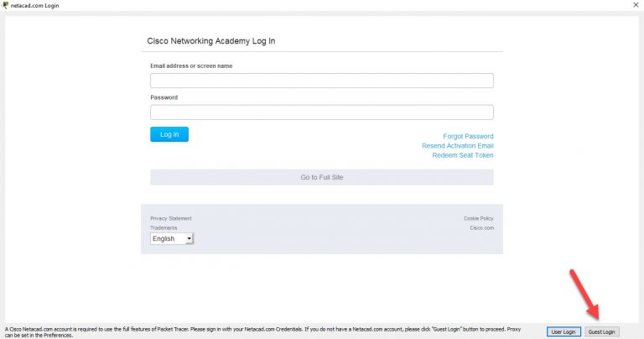This screenshot has height=339, width=644.
Task: Open the Redeem Seat Token link
Action: [x=463, y=155]
